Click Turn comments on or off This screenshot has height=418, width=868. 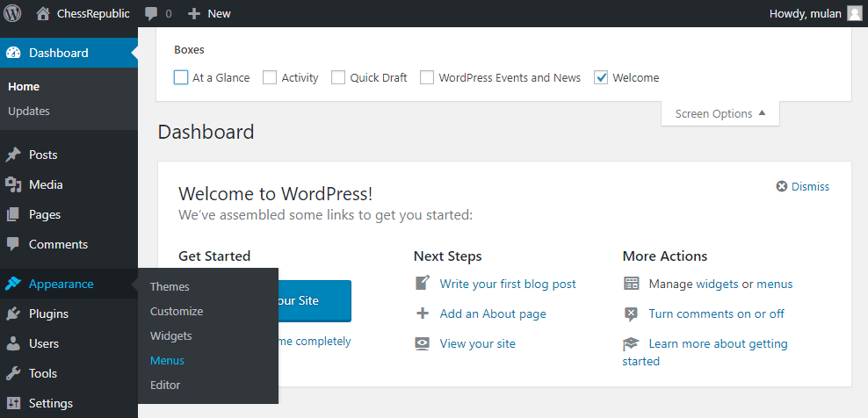click(716, 313)
